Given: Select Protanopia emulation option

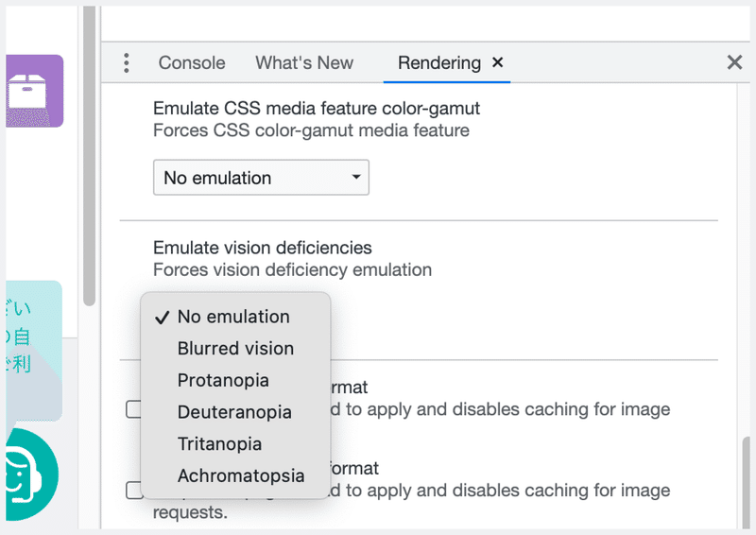Looking at the screenshot, I should point(223,380).
